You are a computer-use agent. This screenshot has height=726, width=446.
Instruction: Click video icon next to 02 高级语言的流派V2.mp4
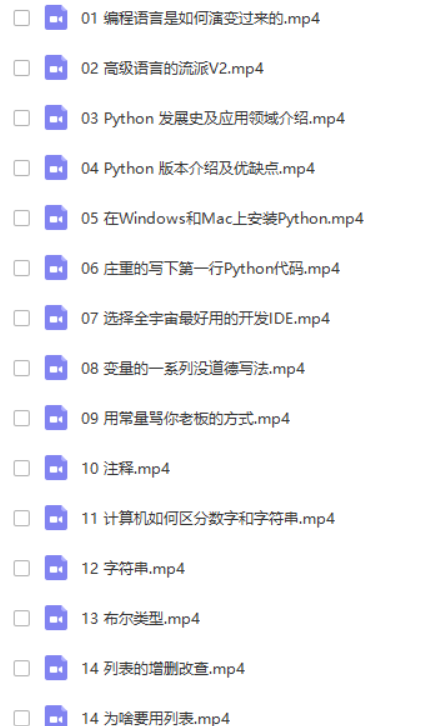56,68
